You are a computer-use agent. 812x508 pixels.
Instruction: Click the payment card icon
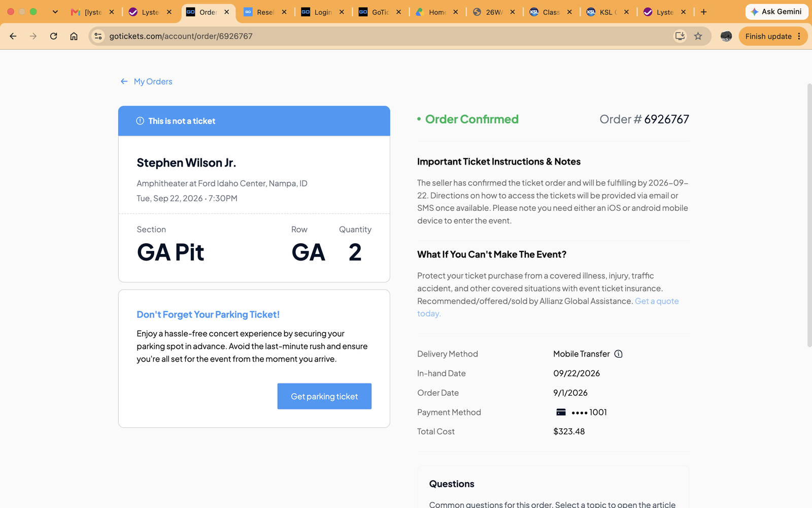pyautogui.click(x=561, y=412)
